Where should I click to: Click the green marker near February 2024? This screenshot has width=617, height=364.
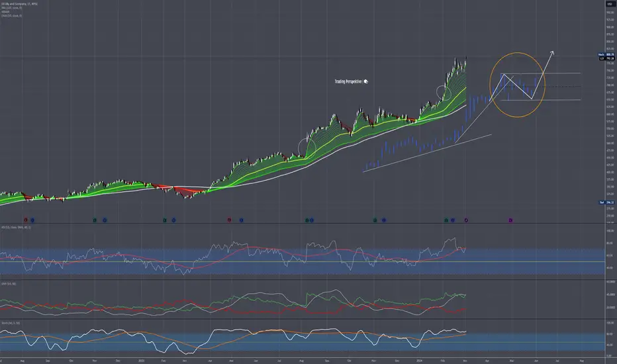(446, 220)
